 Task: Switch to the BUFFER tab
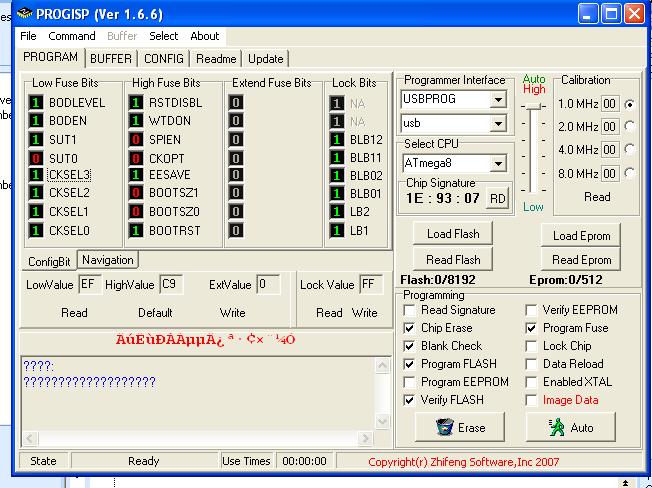click(x=111, y=58)
